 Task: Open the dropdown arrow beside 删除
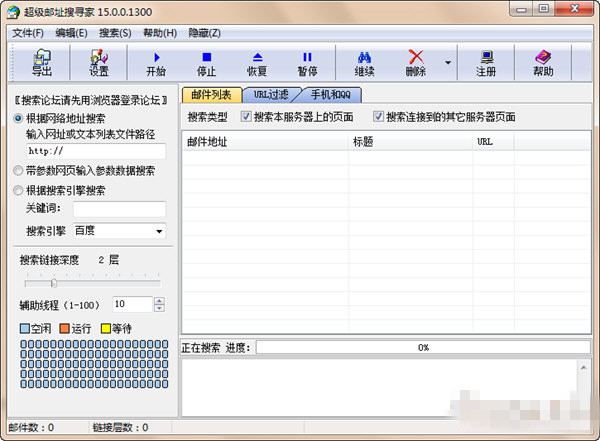click(x=448, y=63)
